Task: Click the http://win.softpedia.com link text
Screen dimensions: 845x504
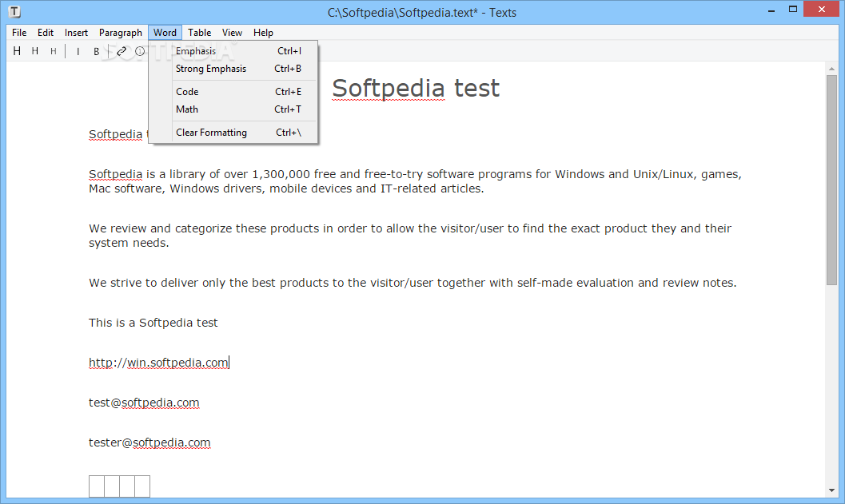Action: coord(158,363)
